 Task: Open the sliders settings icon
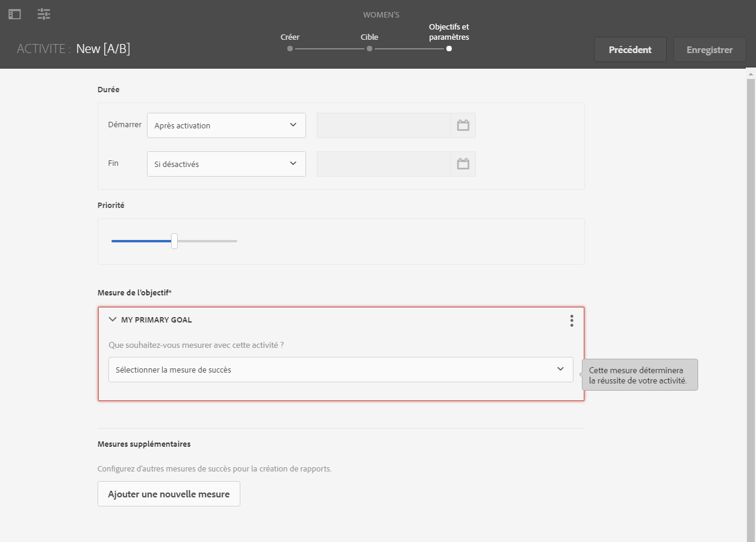click(x=43, y=14)
